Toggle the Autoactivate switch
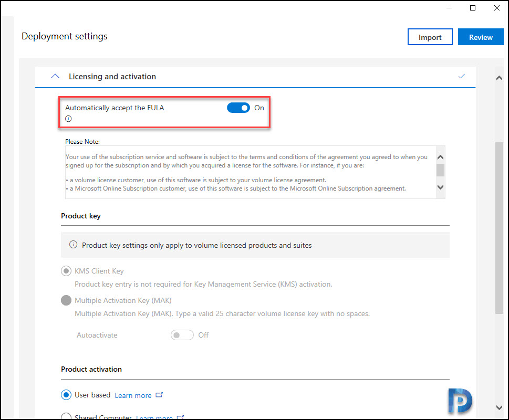Image resolution: width=509 pixels, height=420 pixels. pos(182,335)
